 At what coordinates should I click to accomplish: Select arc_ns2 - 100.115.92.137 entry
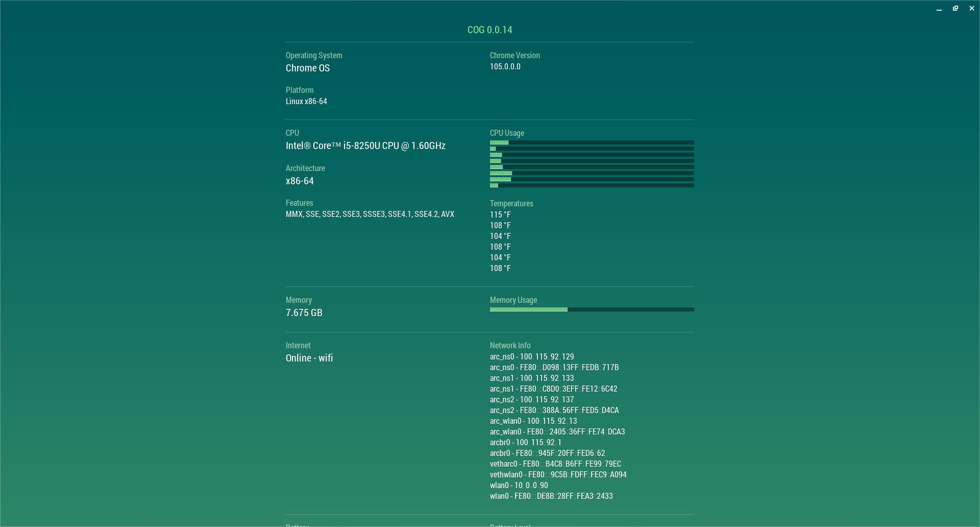coord(532,399)
